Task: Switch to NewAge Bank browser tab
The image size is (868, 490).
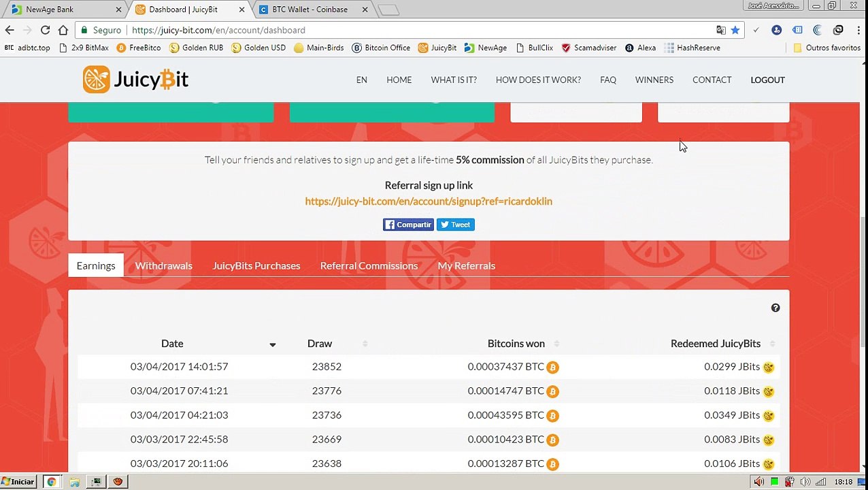Action: click(65, 10)
